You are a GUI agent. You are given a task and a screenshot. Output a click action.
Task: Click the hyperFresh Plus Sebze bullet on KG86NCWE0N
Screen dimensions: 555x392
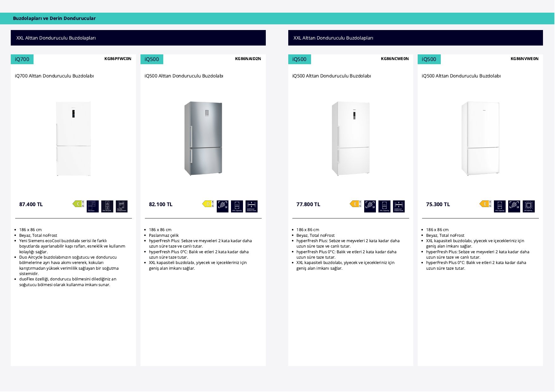pyautogui.click(x=348, y=243)
